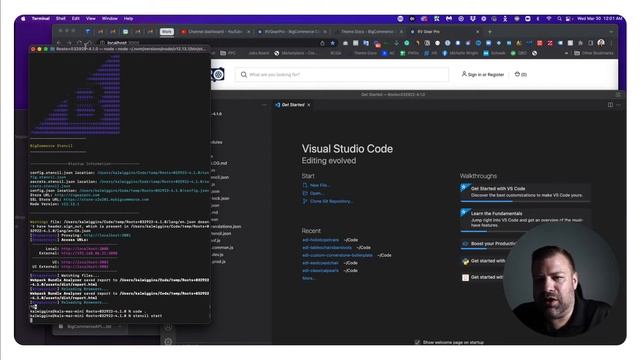Viewport: 640px width, 360px height.
Task: Open the explorer panel ellipsis menu
Action: coord(264,105)
